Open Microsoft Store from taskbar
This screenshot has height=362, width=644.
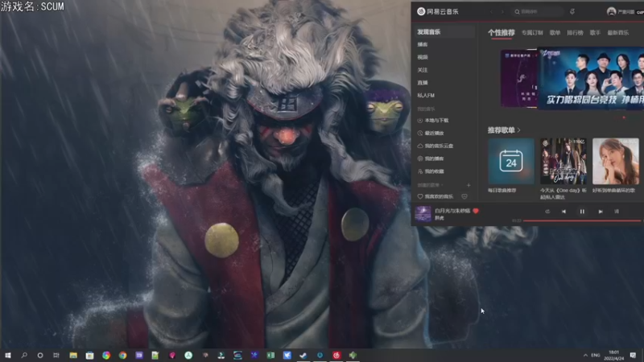coord(89,355)
